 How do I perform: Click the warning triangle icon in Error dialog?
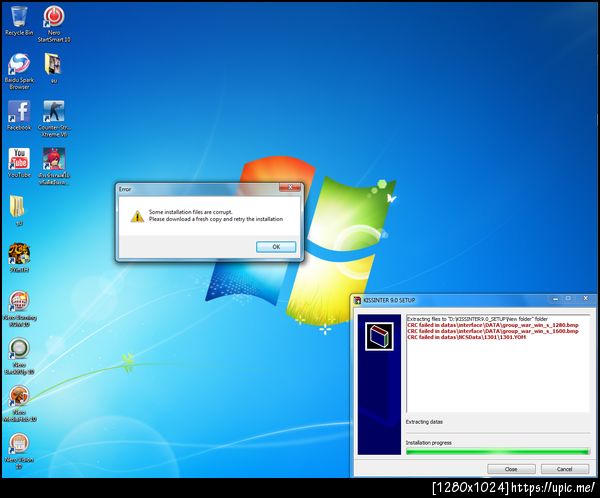[137, 216]
